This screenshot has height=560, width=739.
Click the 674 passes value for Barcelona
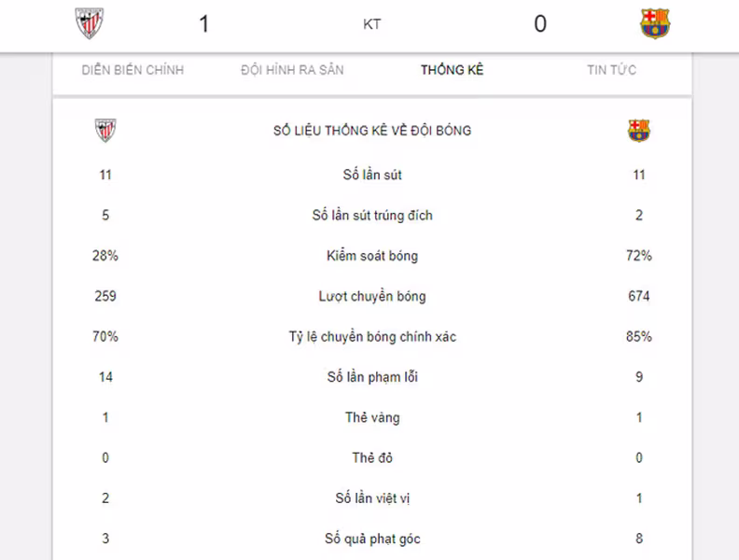[639, 296]
